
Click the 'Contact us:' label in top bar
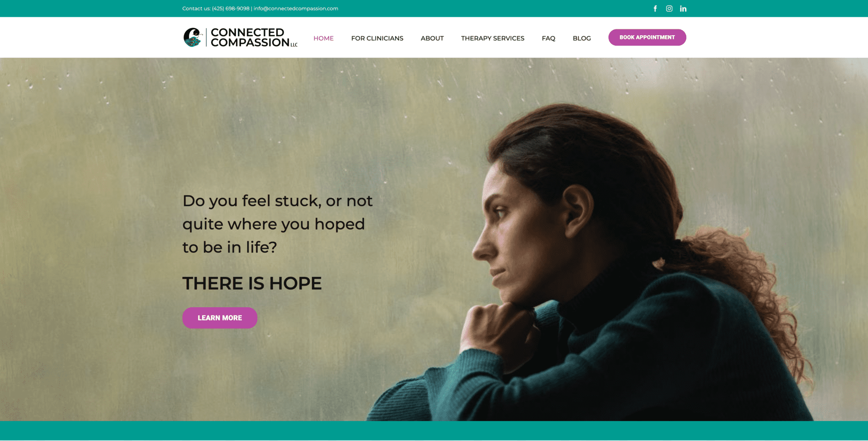(x=196, y=9)
